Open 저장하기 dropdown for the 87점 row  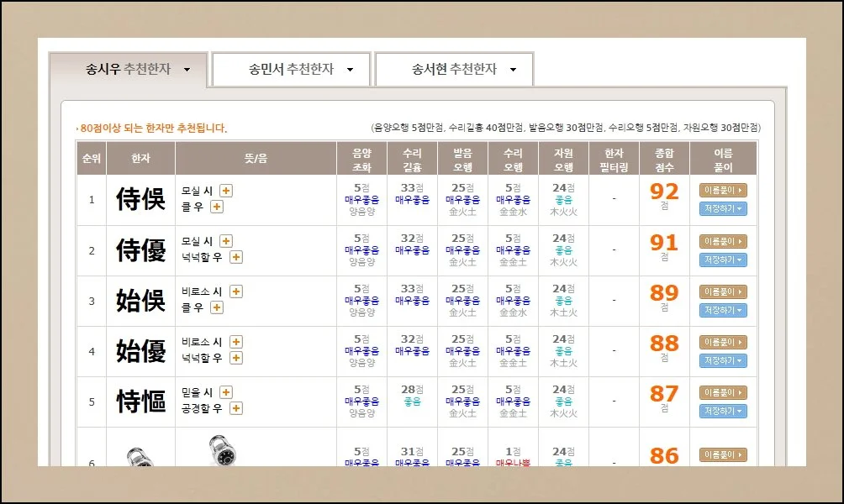pos(723,411)
